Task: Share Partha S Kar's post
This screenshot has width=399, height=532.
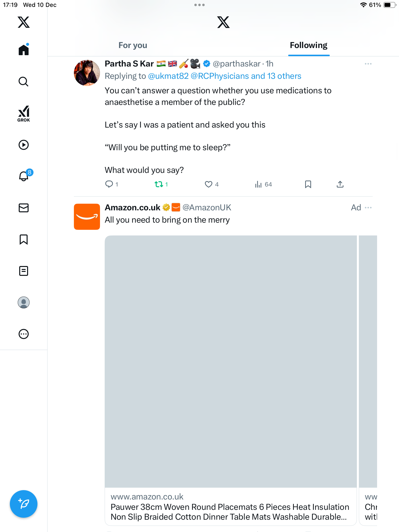Action: (x=340, y=184)
